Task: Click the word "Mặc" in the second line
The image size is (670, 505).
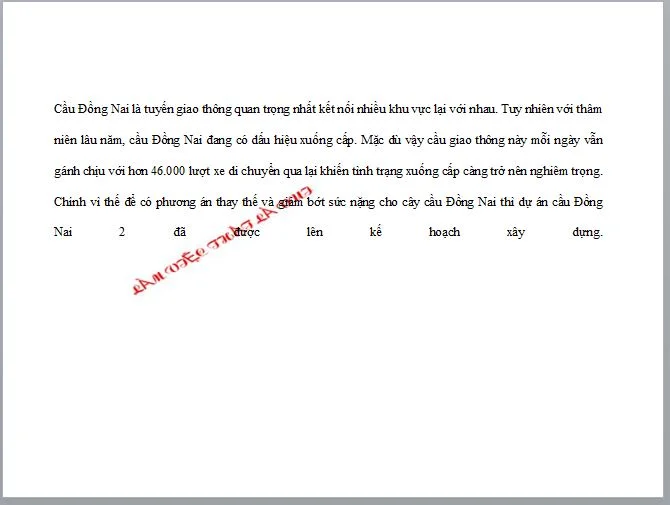Action: pyautogui.click(x=372, y=140)
